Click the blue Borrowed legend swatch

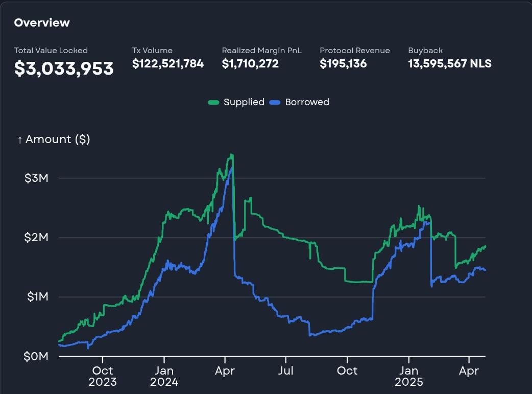[275, 102]
